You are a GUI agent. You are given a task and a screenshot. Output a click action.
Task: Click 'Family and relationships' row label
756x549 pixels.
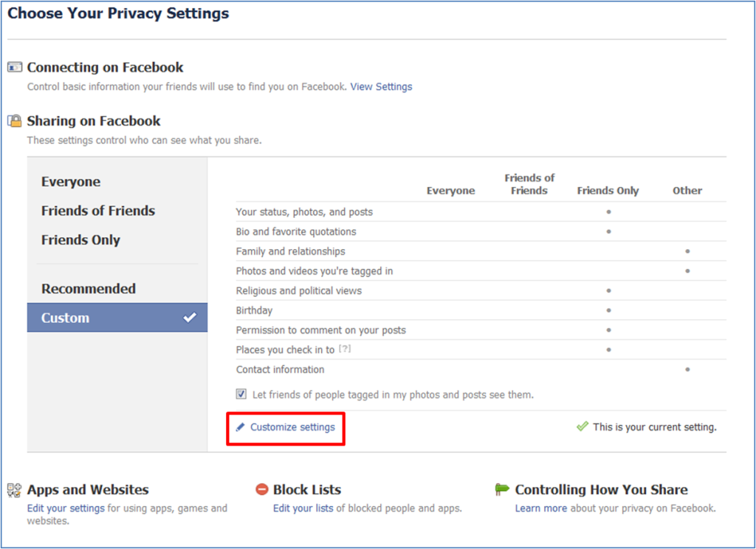pyautogui.click(x=291, y=252)
